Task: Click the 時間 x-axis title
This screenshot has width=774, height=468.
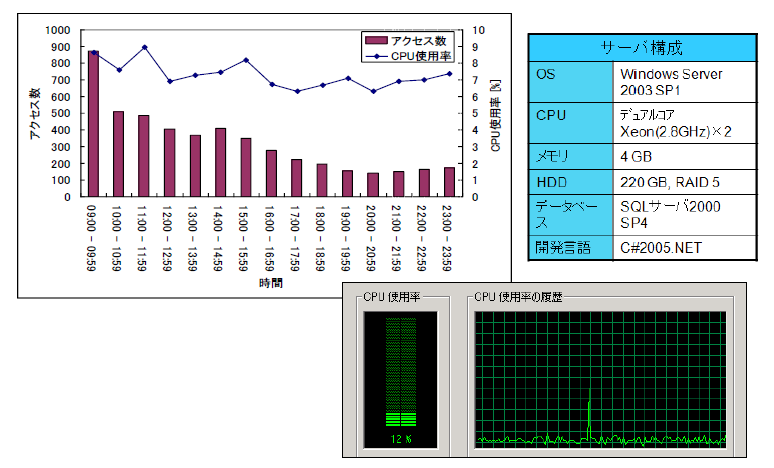Action: pyautogui.click(x=271, y=283)
